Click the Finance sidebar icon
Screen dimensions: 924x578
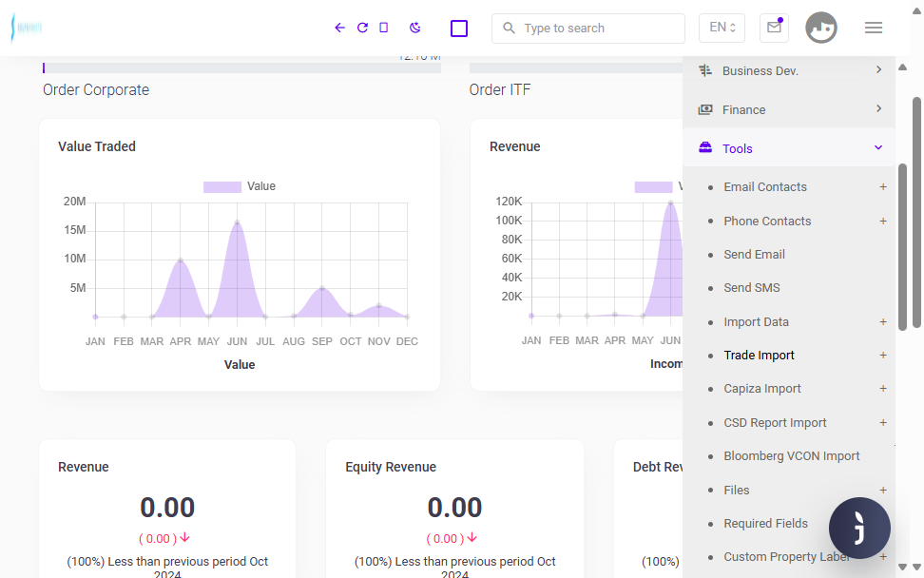coord(704,109)
